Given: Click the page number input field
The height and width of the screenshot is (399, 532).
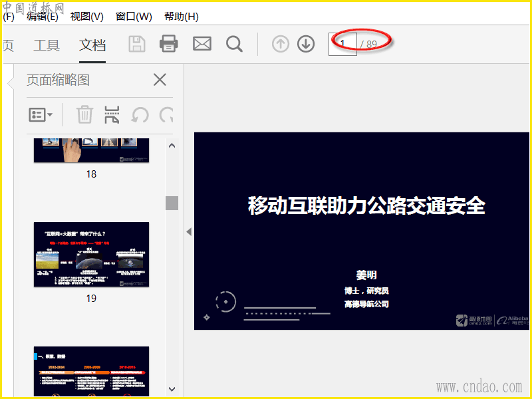Looking at the screenshot, I should point(342,44).
